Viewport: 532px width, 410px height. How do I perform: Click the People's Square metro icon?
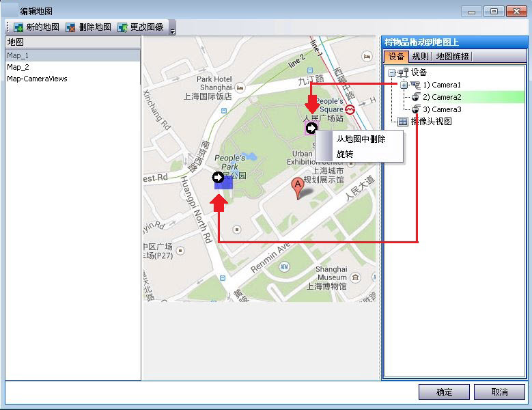[x=350, y=109]
